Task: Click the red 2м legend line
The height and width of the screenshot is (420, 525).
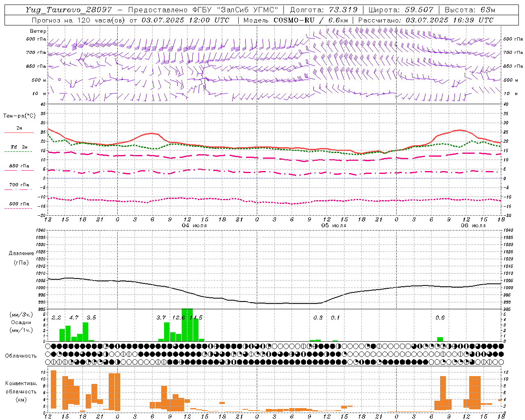Action: coord(19,132)
